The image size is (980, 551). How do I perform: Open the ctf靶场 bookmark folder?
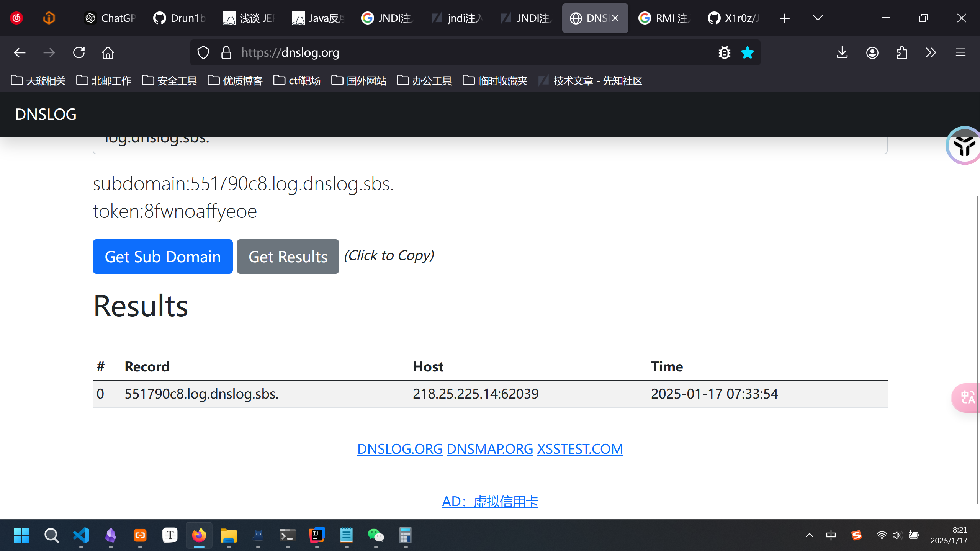point(297,80)
